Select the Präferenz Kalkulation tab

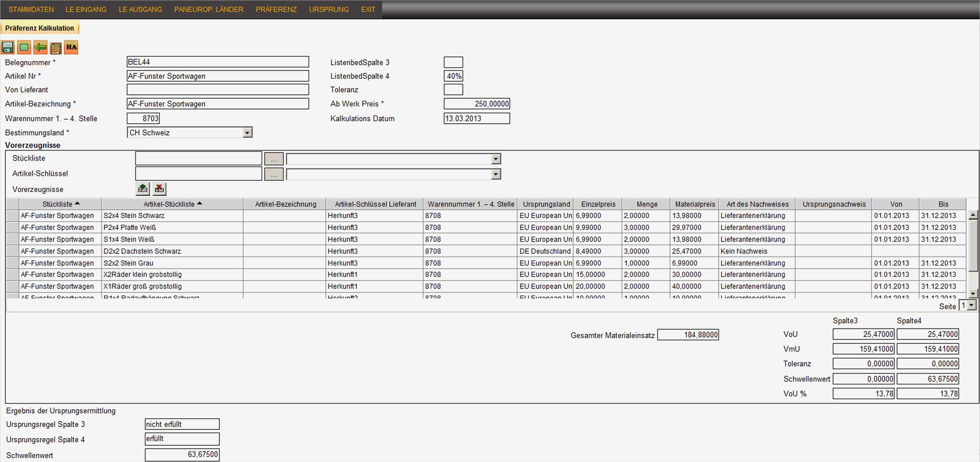click(40, 28)
